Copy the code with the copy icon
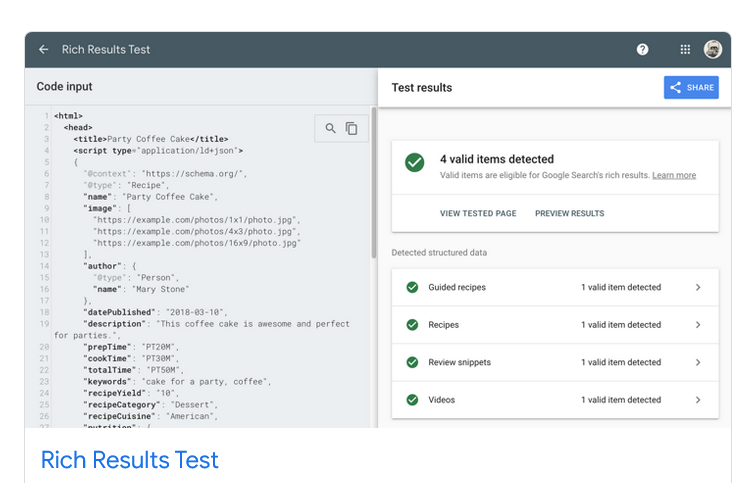The image size is (740, 483). (x=352, y=128)
